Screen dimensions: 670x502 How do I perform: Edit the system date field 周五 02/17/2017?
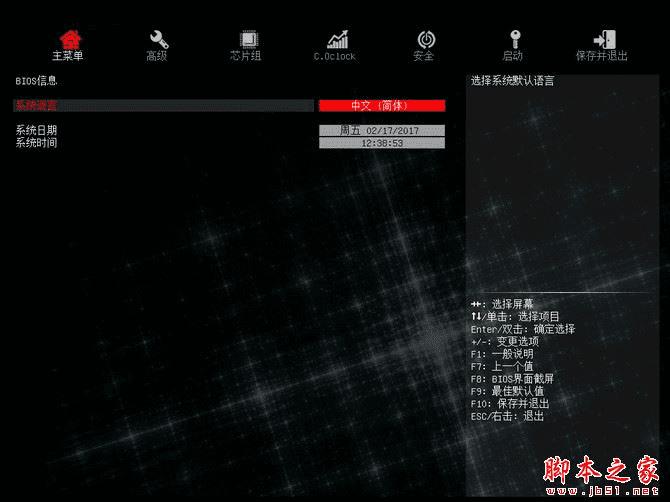coord(382,130)
